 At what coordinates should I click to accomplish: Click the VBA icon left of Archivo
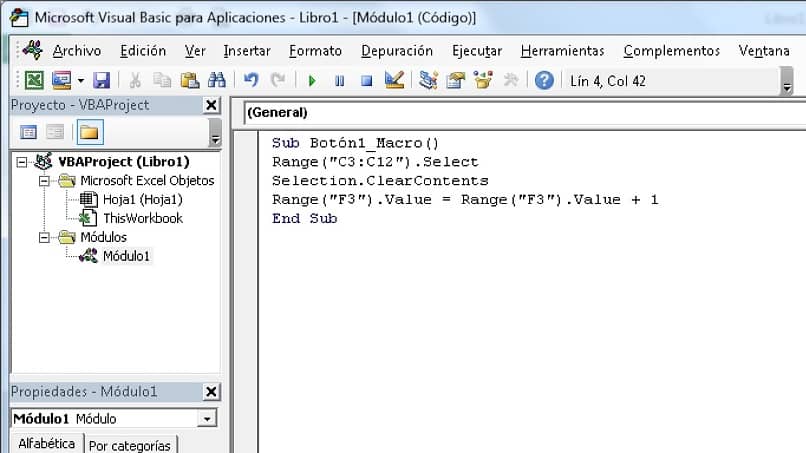point(33,50)
